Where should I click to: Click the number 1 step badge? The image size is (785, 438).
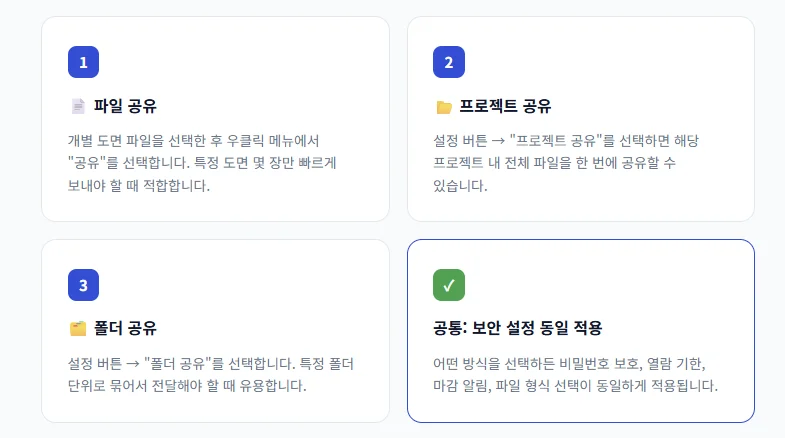(x=84, y=62)
